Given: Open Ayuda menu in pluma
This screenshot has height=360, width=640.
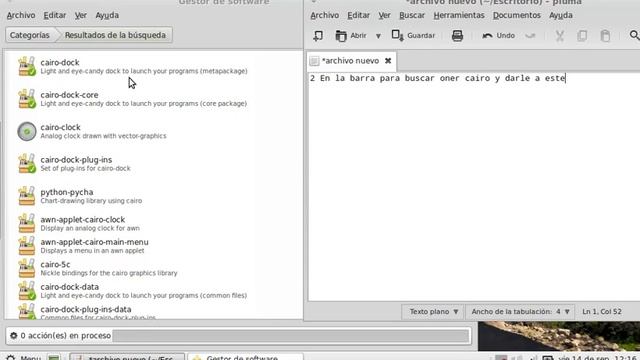Looking at the screenshot, I should (x=561, y=15).
